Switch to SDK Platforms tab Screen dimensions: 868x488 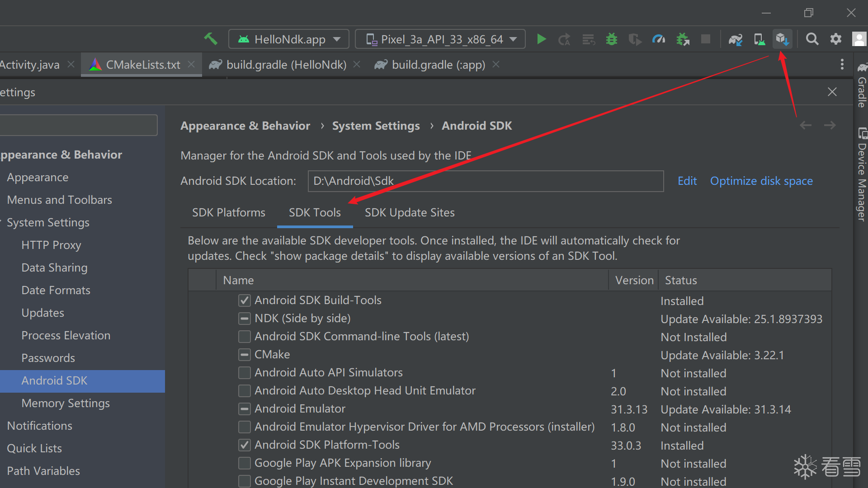229,212
